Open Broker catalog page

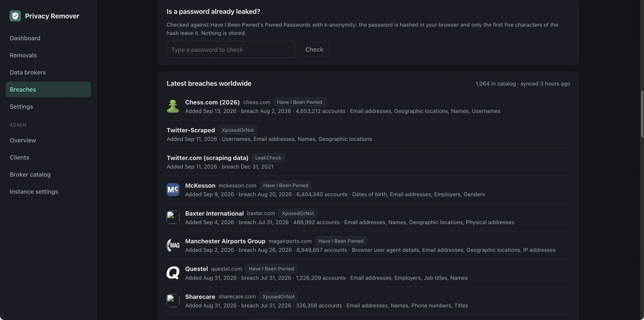click(x=48, y=174)
